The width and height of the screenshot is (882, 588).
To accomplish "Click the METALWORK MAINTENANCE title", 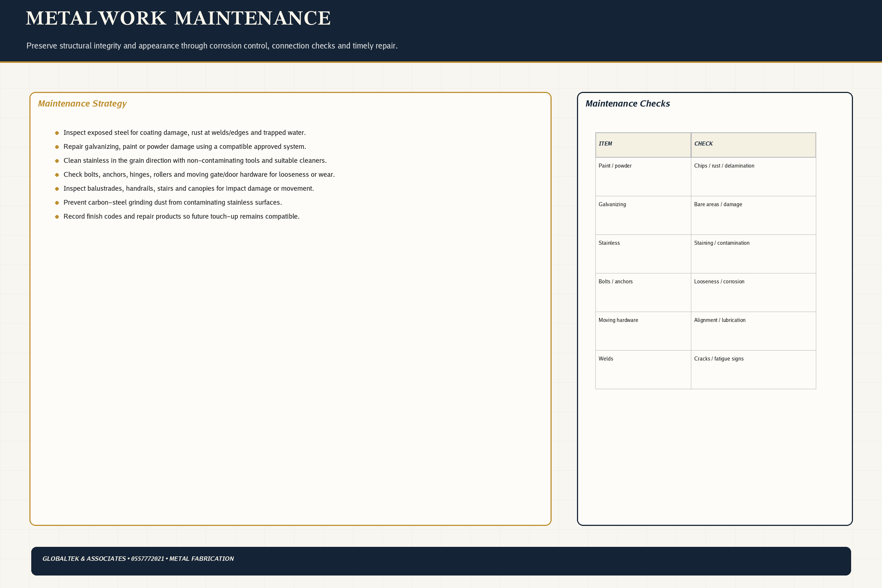I will (178, 18).
